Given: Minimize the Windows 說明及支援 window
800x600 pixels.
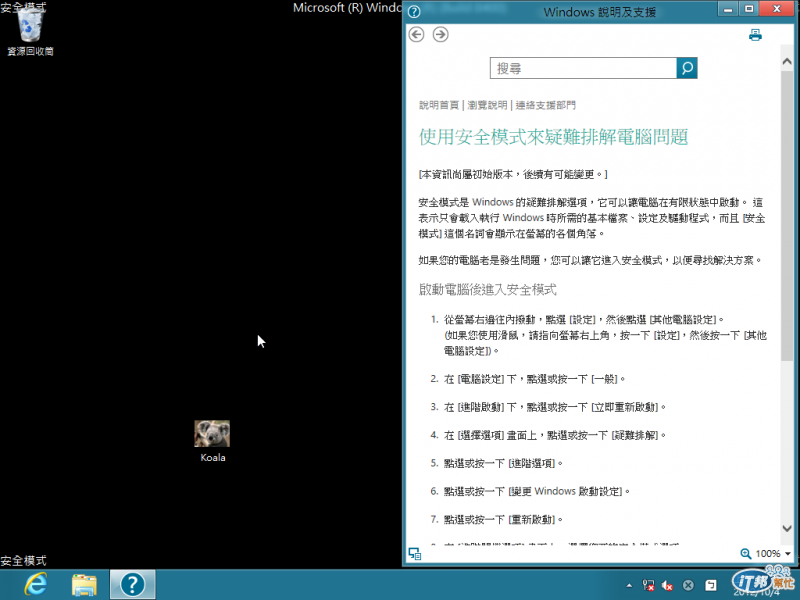Looking at the screenshot, I should coord(728,9).
